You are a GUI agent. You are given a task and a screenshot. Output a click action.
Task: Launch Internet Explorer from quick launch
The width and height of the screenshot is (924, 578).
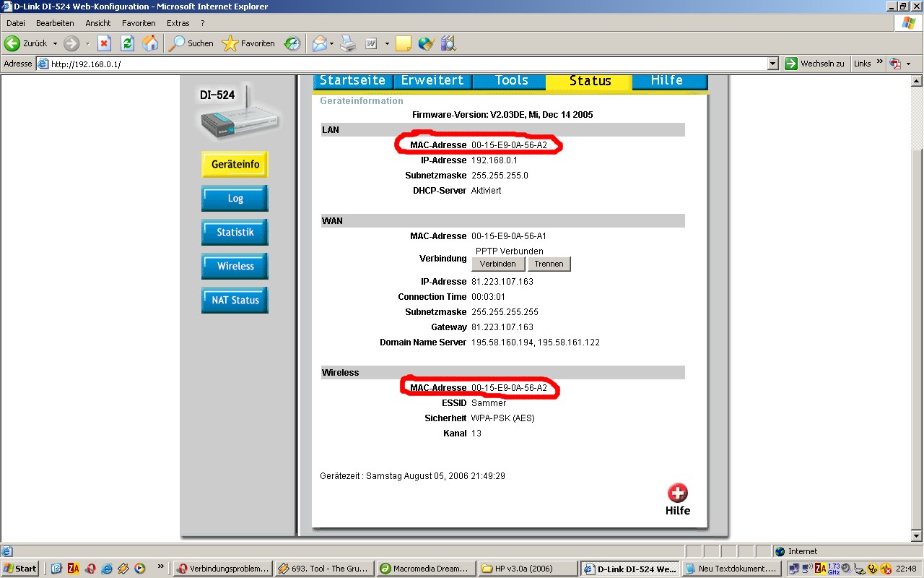[x=107, y=569]
